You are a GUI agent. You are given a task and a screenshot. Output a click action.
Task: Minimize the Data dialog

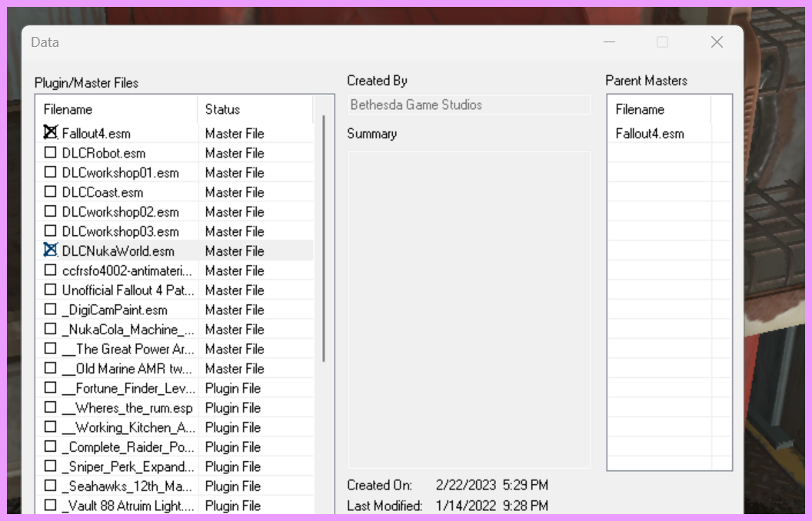[610, 42]
